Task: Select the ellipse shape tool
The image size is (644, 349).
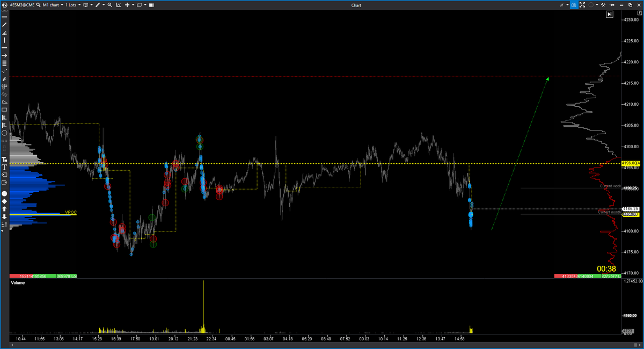Action: click(4, 133)
